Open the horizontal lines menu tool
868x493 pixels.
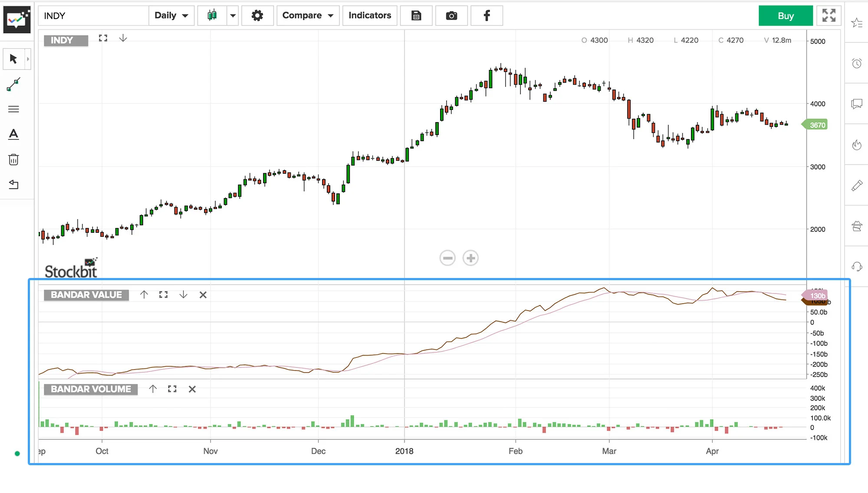pos(13,109)
